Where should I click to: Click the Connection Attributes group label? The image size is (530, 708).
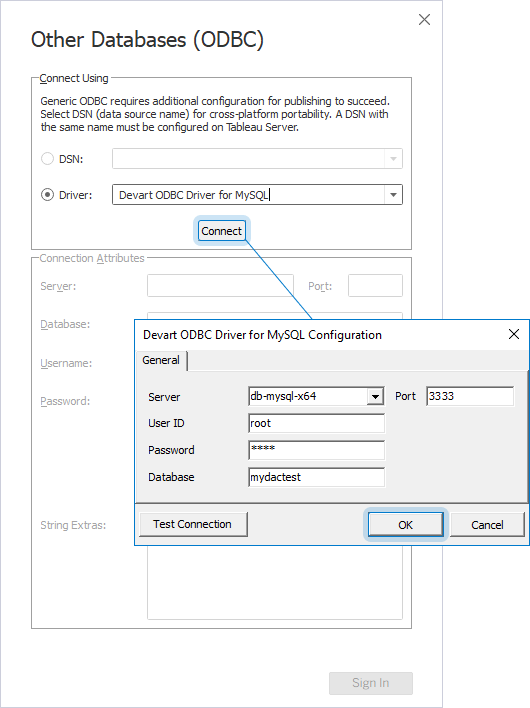pyautogui.click(x=92, y=258)
